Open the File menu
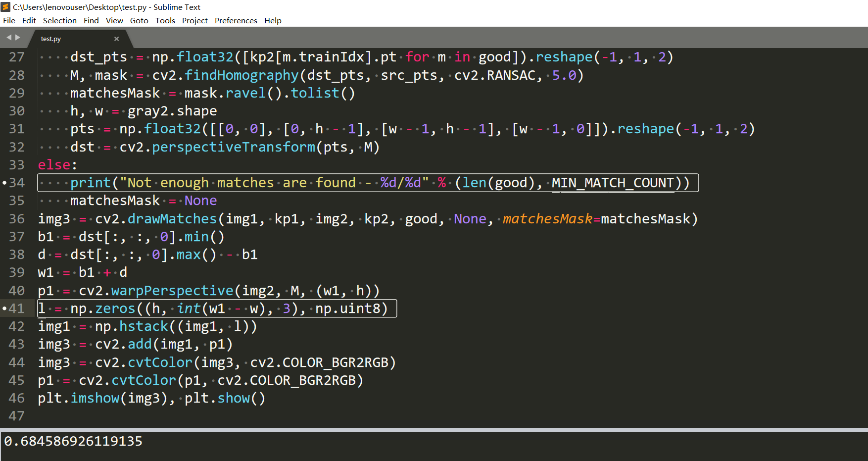The height and width of the screenshot is (461, 868). (x=9, y=20)
